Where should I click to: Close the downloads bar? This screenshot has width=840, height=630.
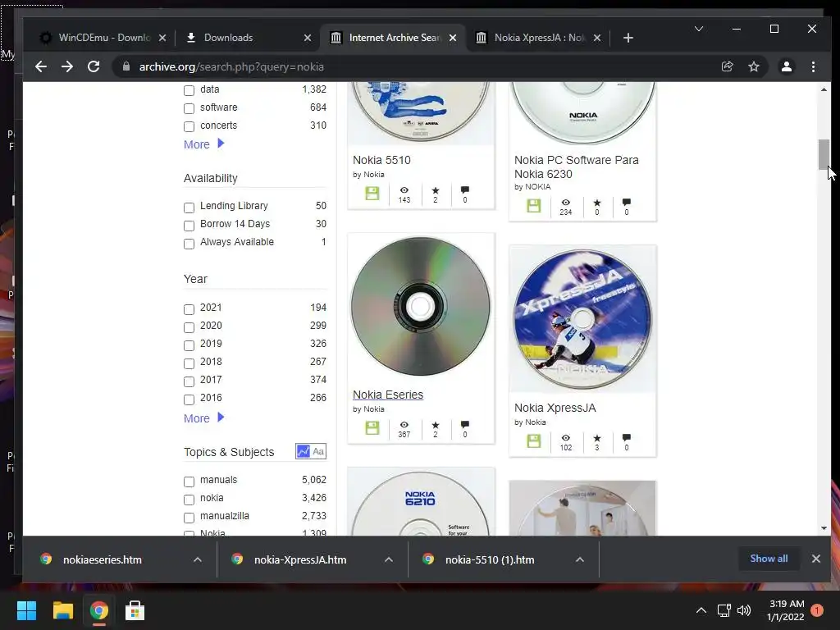(x=816, y=559)
